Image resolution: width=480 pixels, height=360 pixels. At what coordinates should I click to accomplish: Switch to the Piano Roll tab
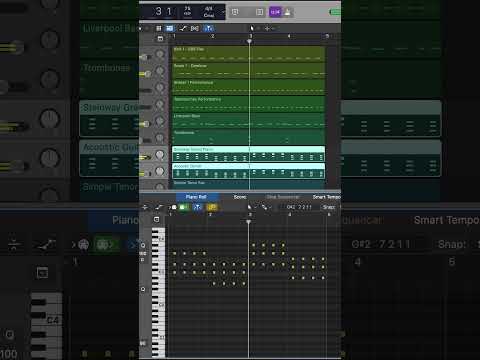pos(196,197)
